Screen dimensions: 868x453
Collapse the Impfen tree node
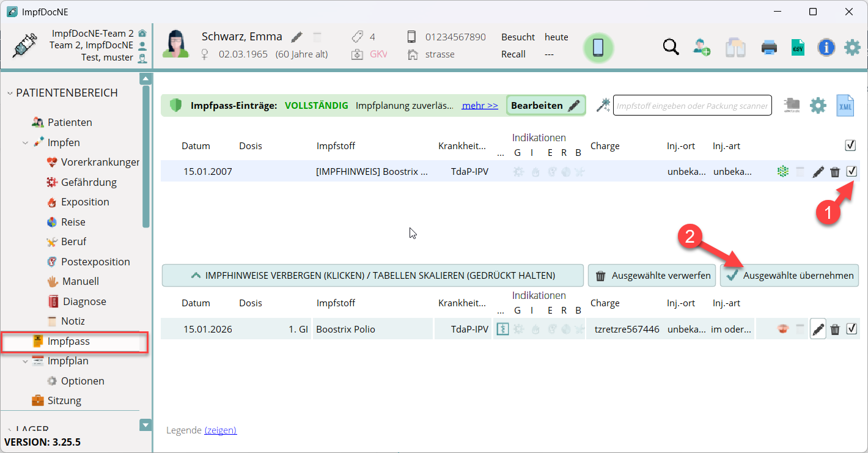(x=25, y=143)
